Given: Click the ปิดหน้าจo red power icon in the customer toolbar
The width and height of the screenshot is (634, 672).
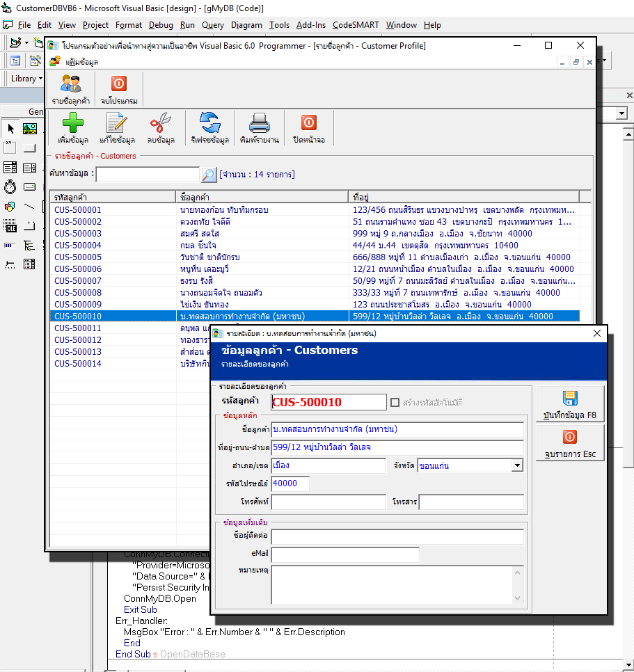Looking at the screenshot, I should pos(308,122).
